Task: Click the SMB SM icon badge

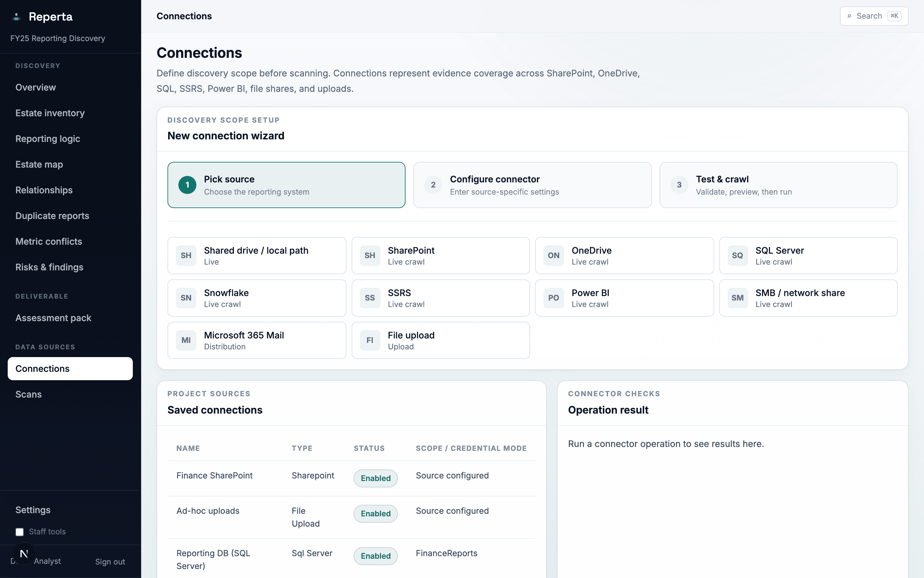Action: (x=737, y=298)
